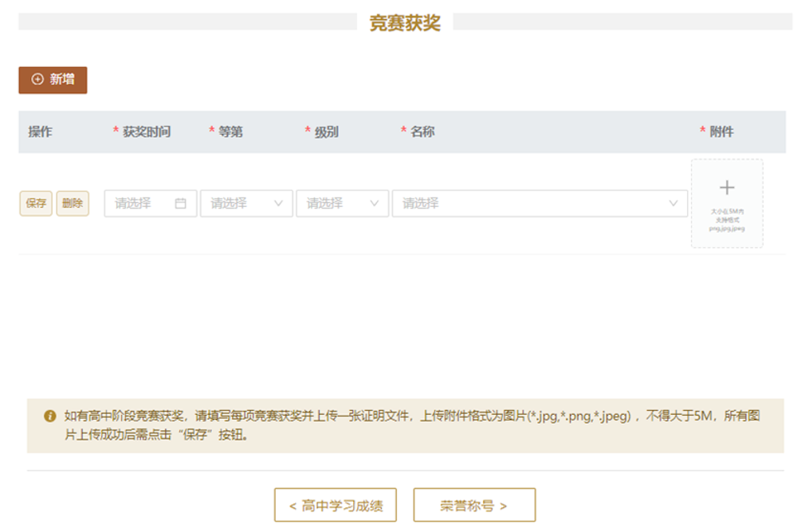Click the calendar icon in the 获奖时间 field
The width and height of the screenshot is (797, 532).
180,203
